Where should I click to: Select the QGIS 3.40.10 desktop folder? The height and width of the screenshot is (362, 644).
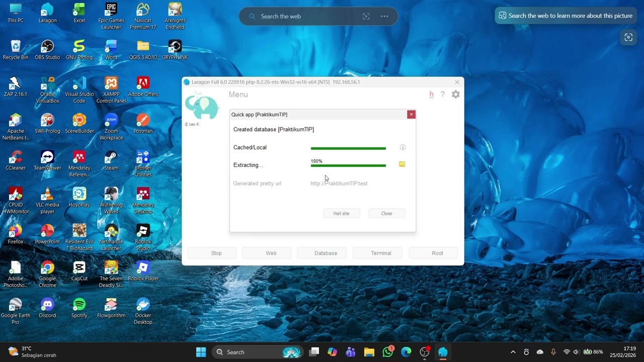[x=143, y=50]
